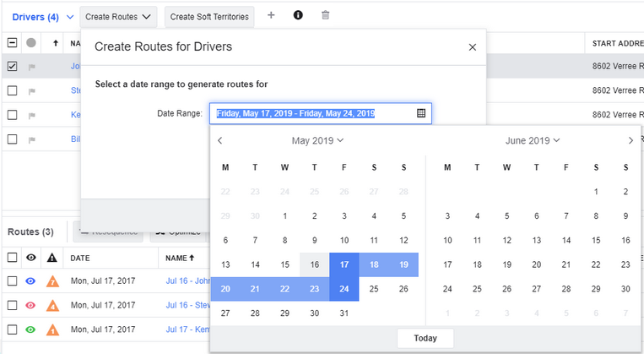Screen dimensions: 644x354
Task: Select May 13 in the calendar
Action: pyautogui.click(x=225, y=264)
